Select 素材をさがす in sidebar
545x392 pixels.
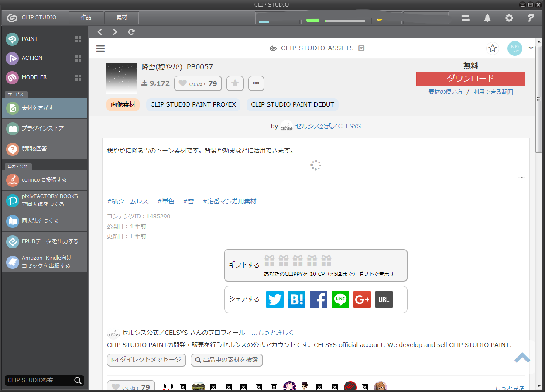(x=45, y=108)
